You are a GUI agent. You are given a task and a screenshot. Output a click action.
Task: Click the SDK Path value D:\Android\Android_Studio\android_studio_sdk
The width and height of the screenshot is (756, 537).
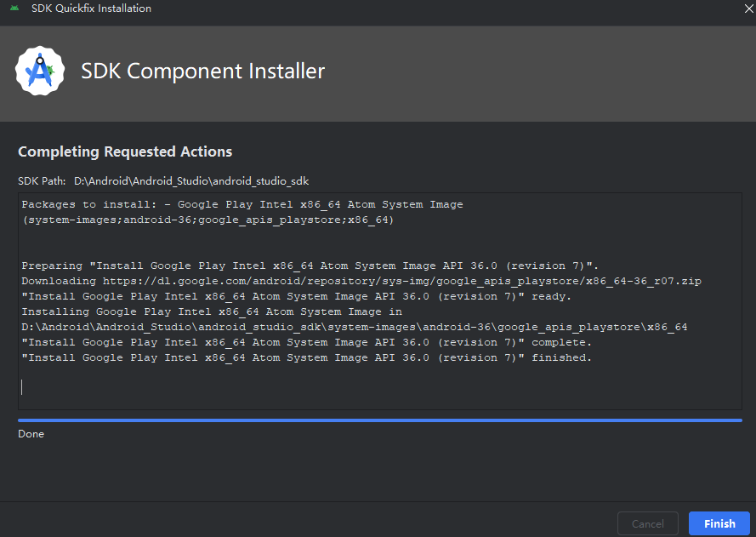pos(191,181)
